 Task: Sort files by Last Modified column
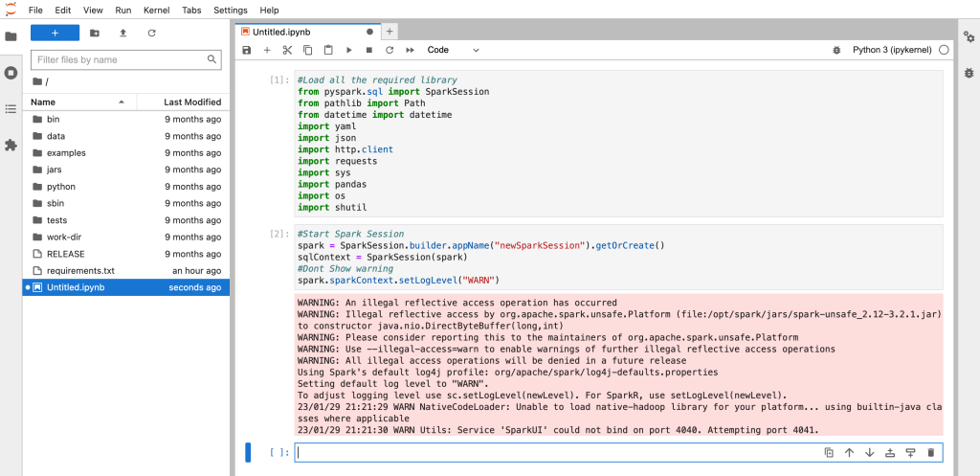(x=191, y=102)
